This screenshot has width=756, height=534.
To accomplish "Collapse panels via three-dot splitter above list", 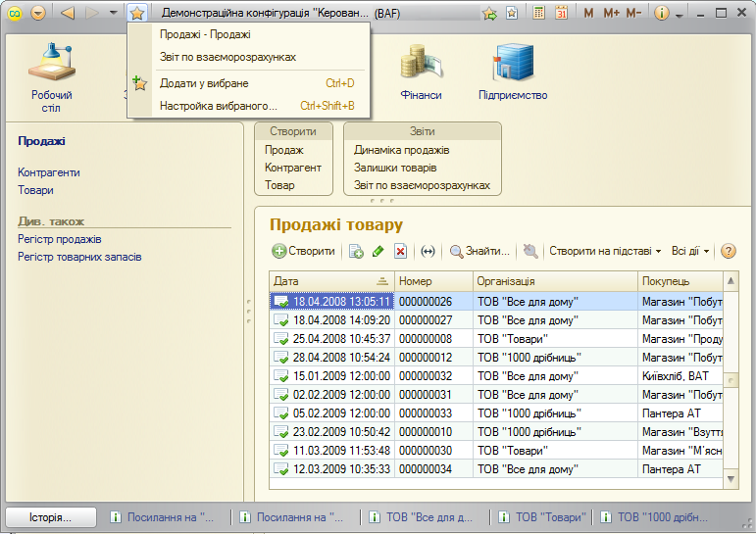I will [x=382, y=201].
